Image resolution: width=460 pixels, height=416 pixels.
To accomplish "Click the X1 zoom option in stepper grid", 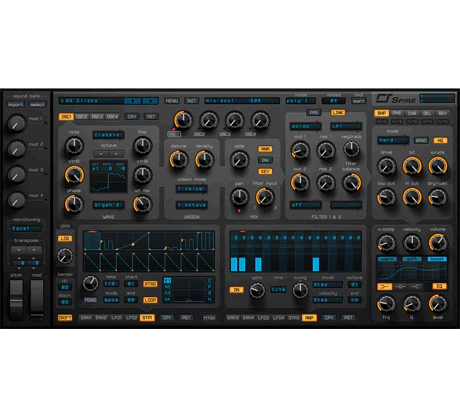I will click(167, 280).
